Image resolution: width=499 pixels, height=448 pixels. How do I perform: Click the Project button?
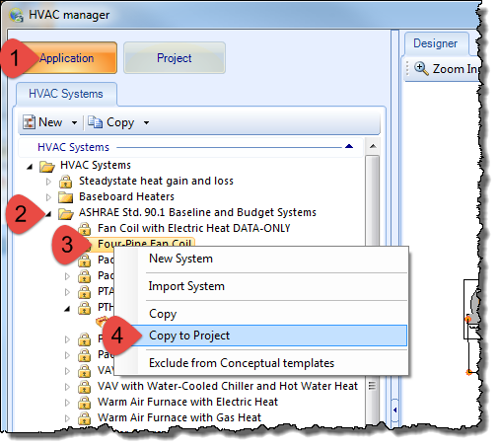(175, 58)
